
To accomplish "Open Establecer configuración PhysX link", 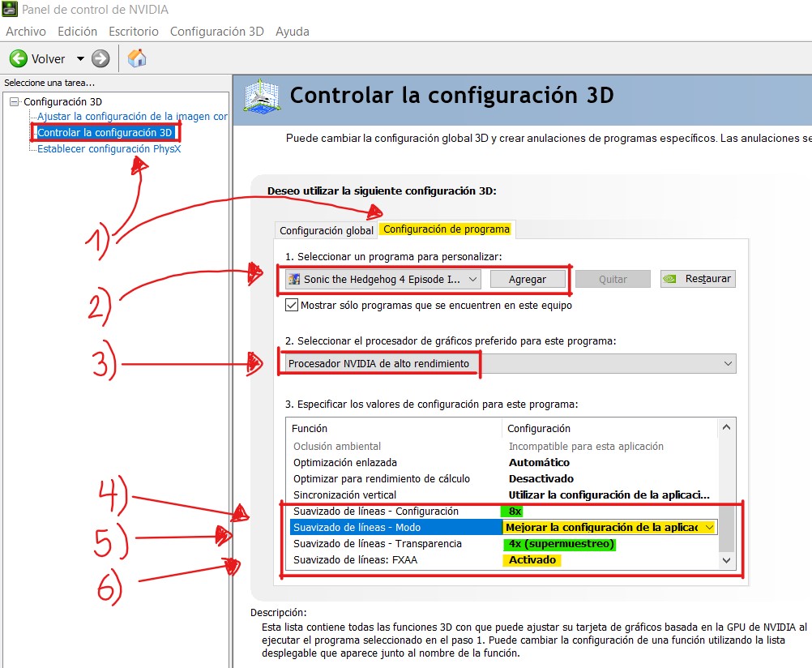I will pyautogui.click(x=109, y=148).
